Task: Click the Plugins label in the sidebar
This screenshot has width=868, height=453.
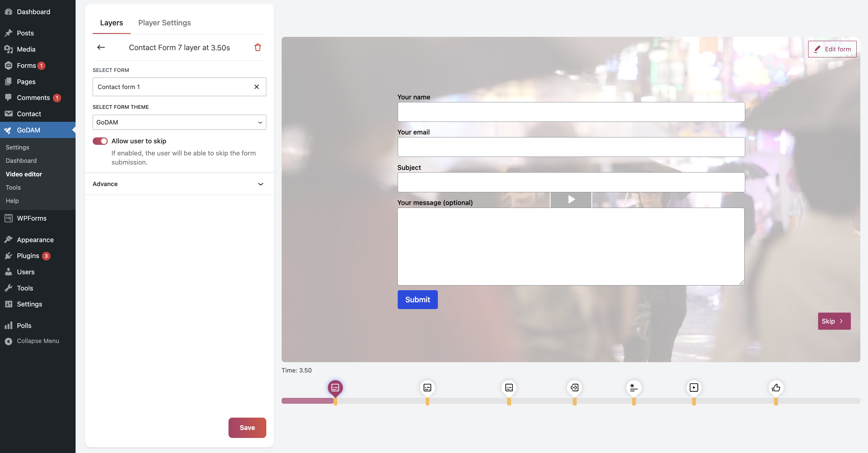Action: tap(28, 256)
